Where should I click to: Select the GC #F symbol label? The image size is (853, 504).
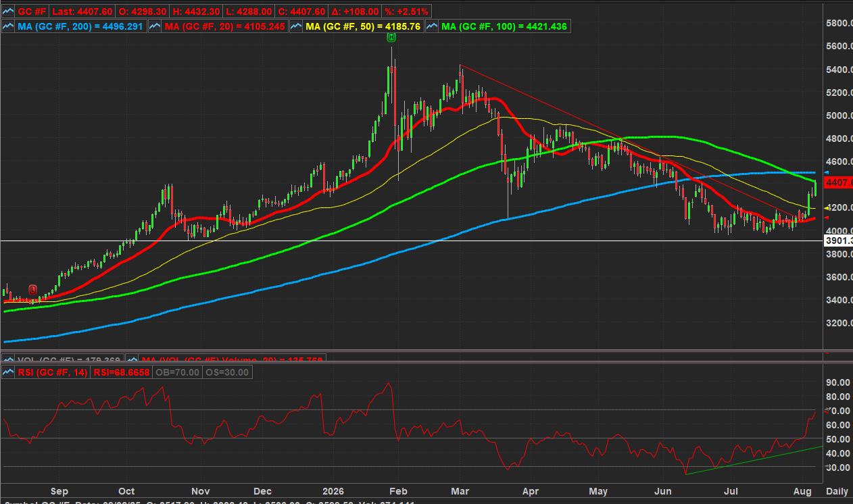pyautogui.click(x=32, y=12)
